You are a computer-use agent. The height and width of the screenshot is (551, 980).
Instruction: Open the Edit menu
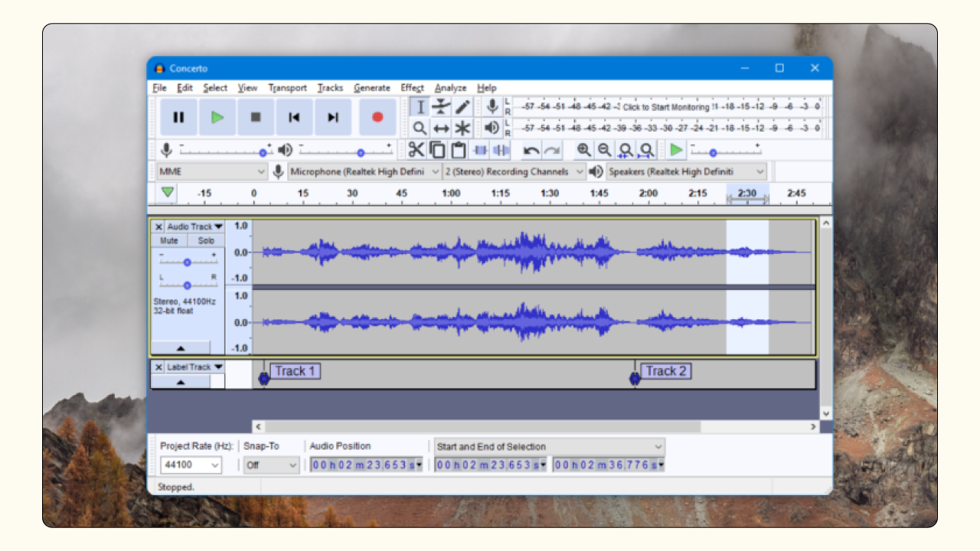coord(185,88)
